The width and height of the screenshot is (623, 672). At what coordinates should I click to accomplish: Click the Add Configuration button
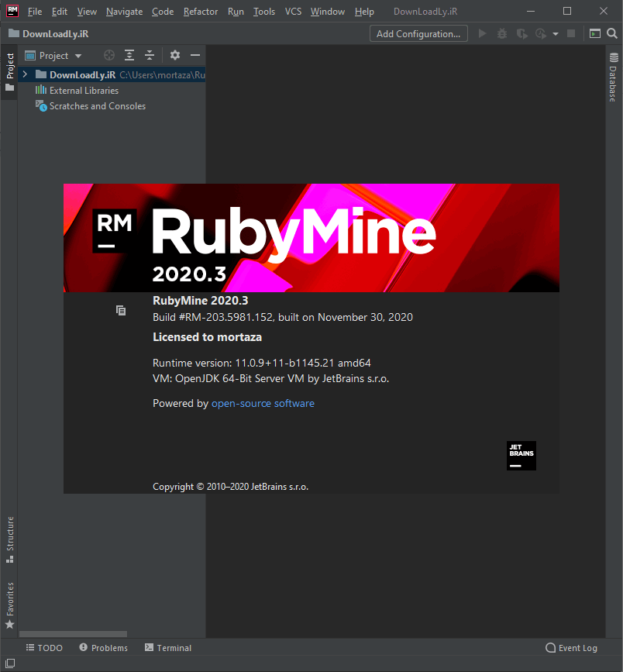click(418, 34)
